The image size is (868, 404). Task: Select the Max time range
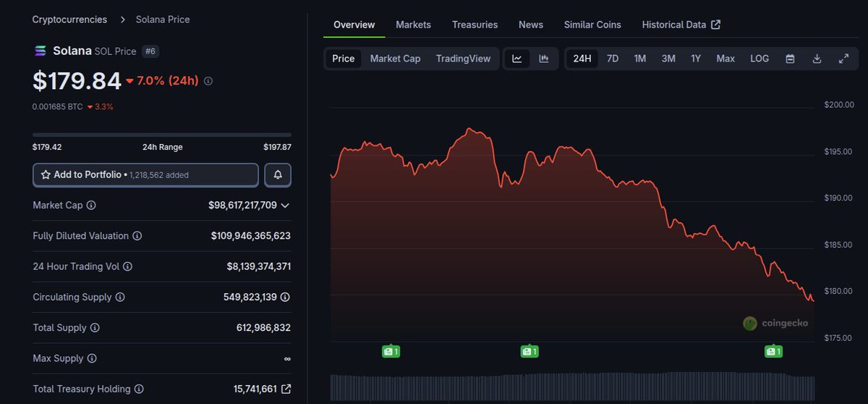click(726, 59)
